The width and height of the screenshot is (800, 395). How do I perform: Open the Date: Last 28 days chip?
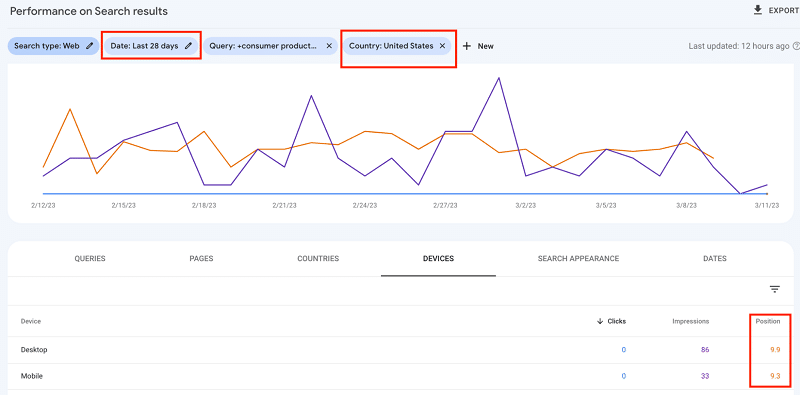point(152,46)
